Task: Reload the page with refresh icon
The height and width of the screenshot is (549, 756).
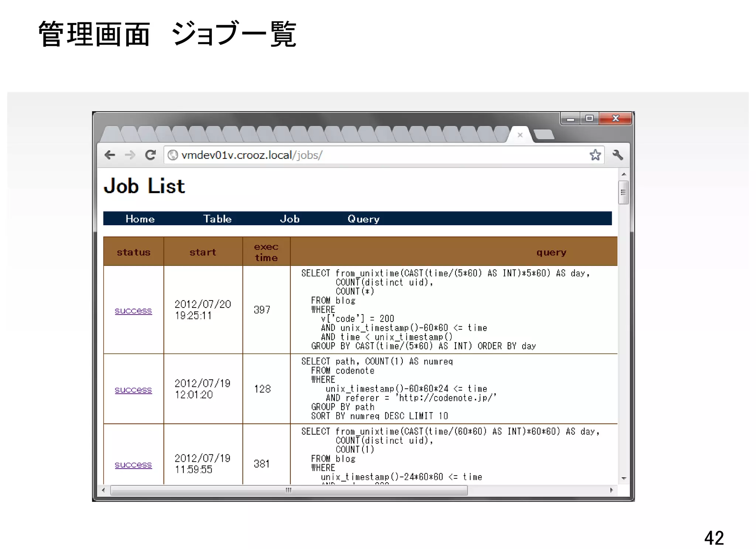Action: pyautogui.click(x=150, y=155)
